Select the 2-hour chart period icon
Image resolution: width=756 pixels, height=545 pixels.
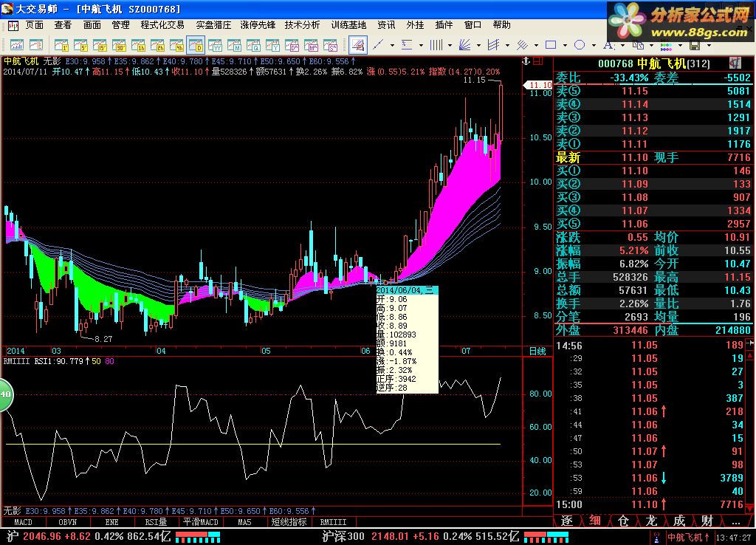coord(158,45)
